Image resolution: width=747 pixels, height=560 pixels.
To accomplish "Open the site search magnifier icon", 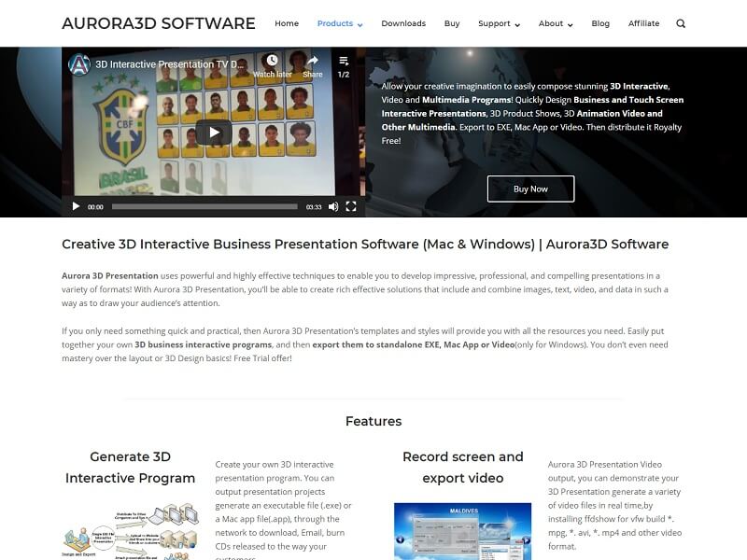I will pos(681,23).
